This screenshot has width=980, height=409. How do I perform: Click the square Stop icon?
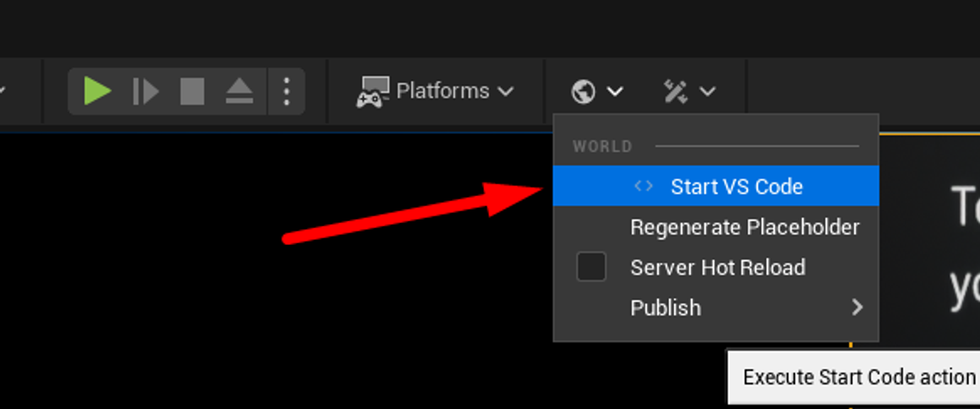pos(192,91)
